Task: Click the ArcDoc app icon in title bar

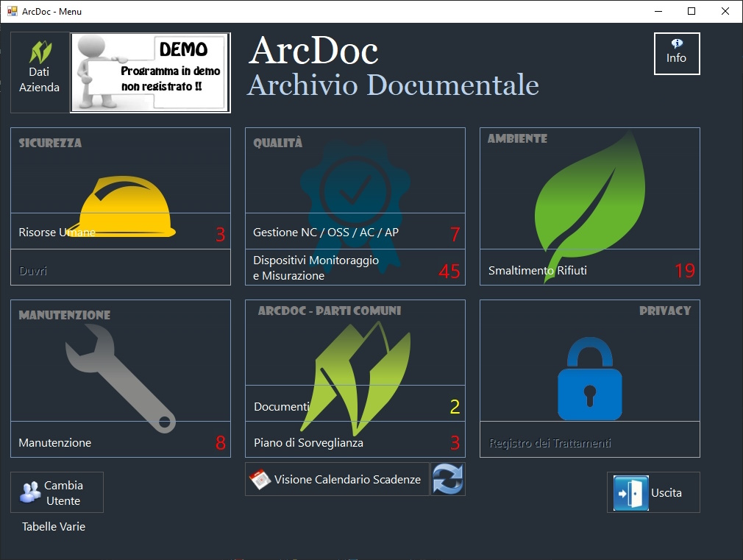Action: 12,11
